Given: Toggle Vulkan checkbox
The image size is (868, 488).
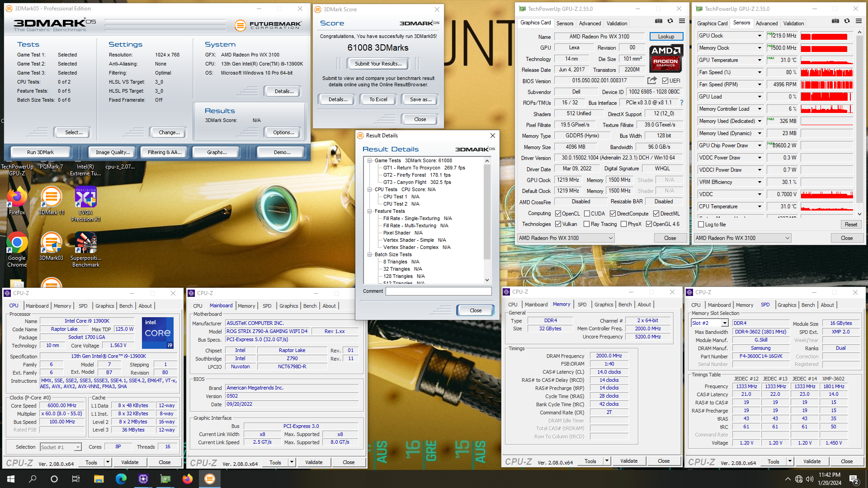Looking at the screenshot, I should pos(558,224).
